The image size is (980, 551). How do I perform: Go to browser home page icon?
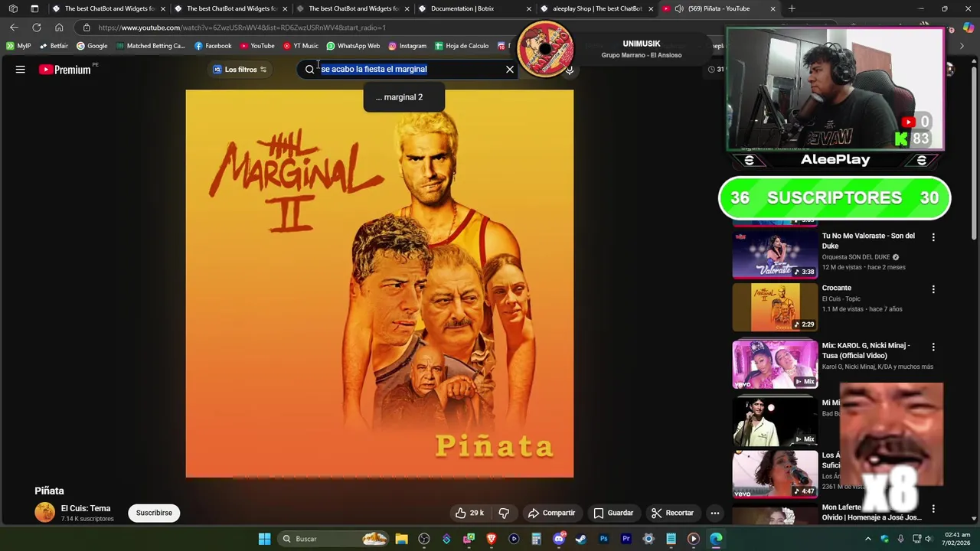tap(59, 28)
